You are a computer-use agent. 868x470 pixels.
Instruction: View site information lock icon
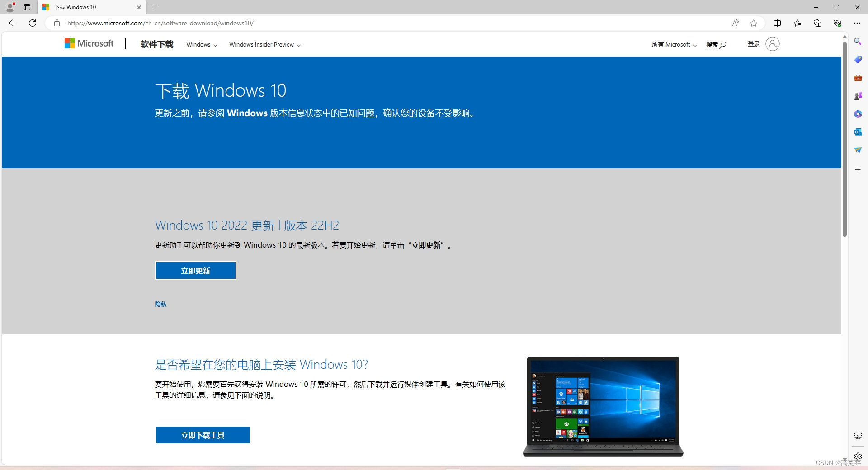(x=57, y=23)
